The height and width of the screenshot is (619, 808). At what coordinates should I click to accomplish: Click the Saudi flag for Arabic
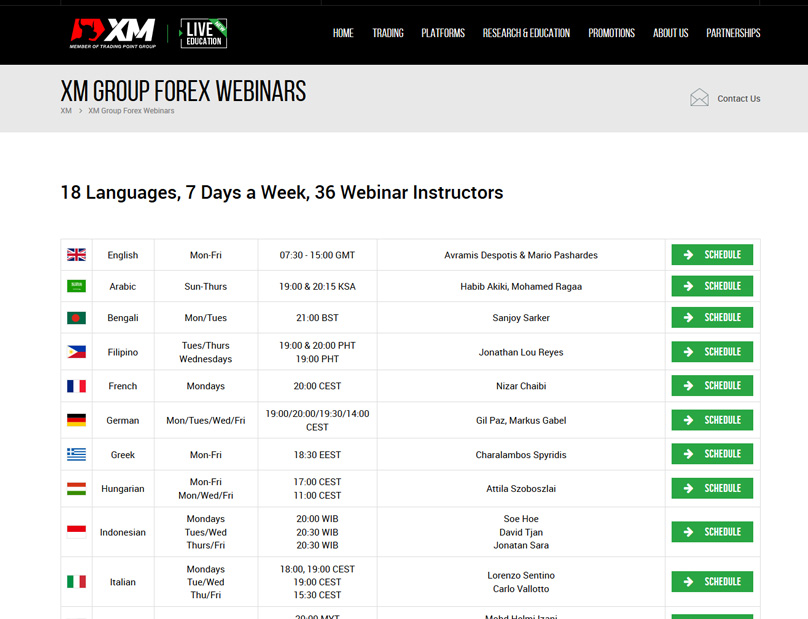(x=76, y=286)
